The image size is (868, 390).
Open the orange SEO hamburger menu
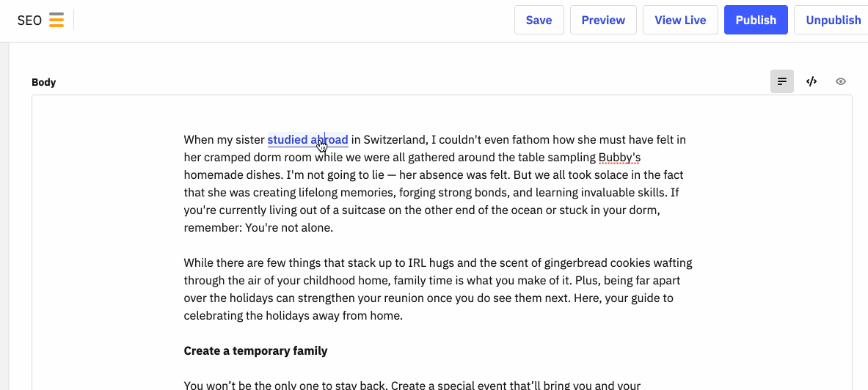[56, 20]
